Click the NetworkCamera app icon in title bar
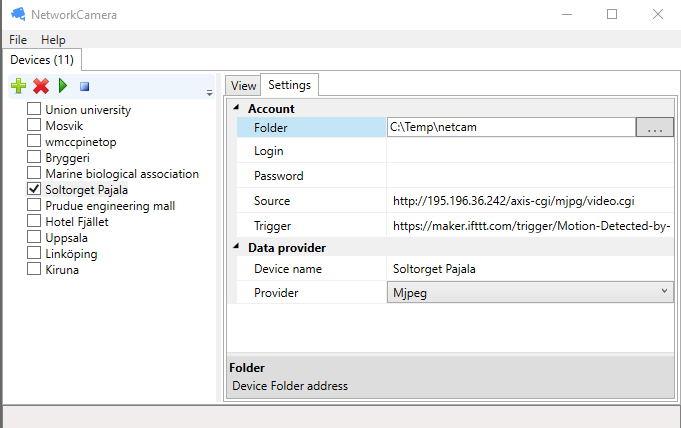The width and height of the screenshot is (681, 428). point(17,14)
